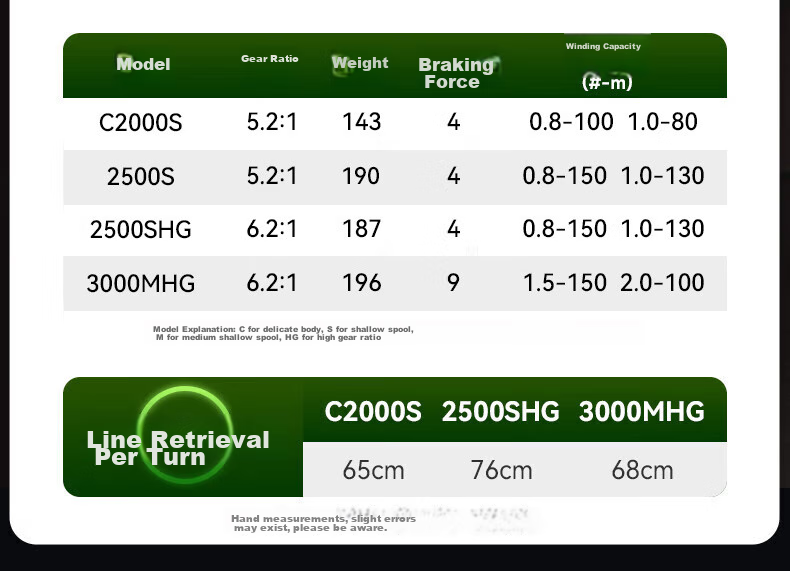Click the 'Braking Force' column header
The height and width of the screenshot is (571, 790).
click(456, 73)
